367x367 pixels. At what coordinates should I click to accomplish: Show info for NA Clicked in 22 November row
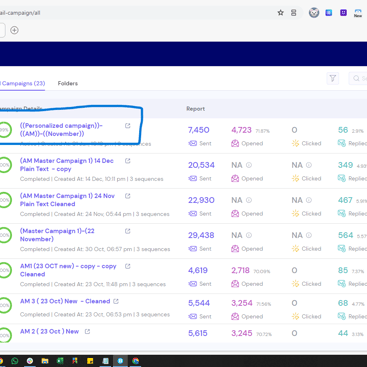[309, 235]
